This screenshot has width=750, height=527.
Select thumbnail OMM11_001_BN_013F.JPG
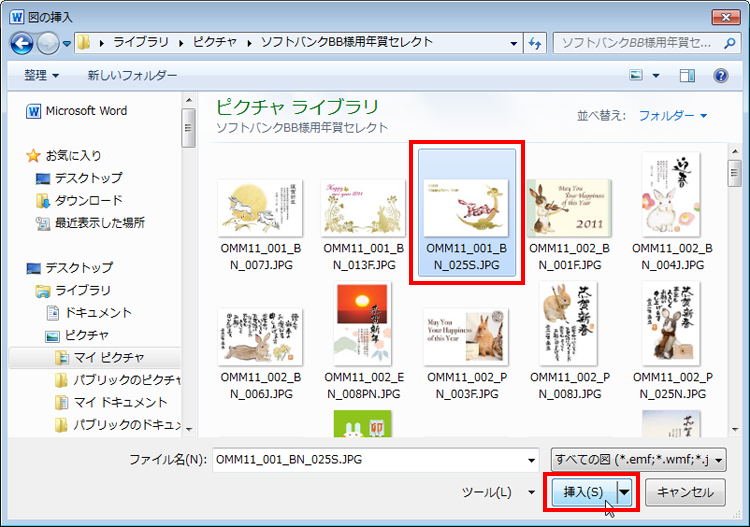click(364, 224)
